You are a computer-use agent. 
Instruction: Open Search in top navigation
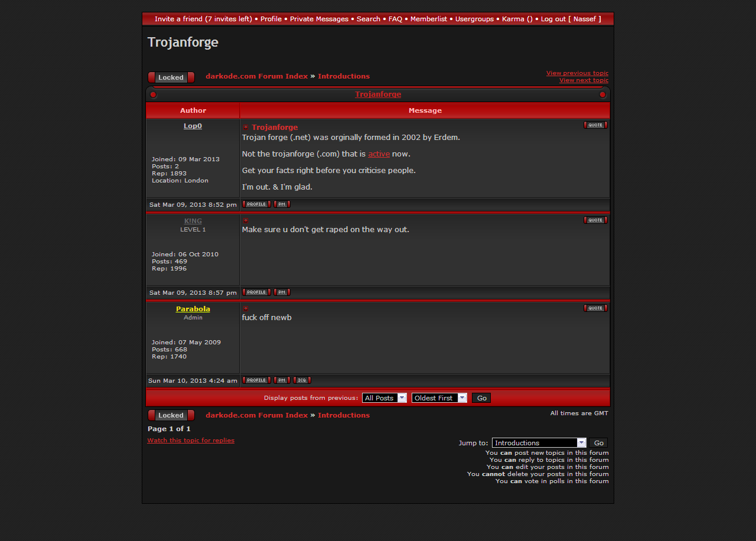[368, 19]
